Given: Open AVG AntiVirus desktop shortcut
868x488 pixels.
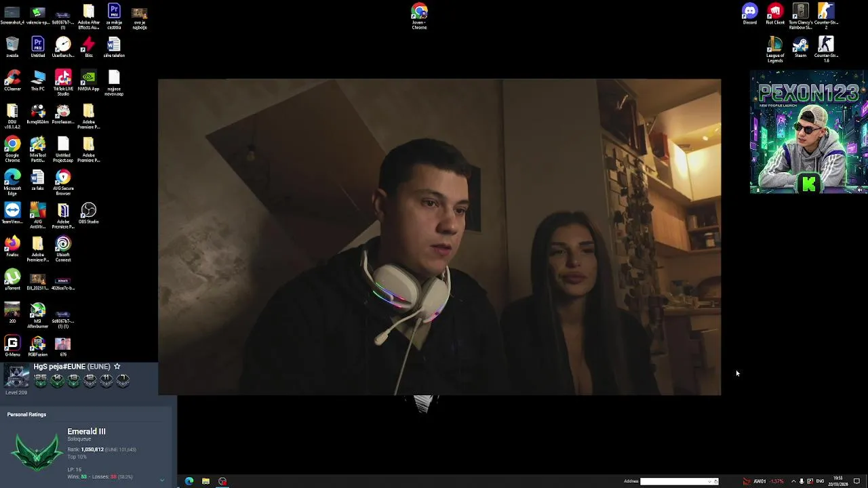Looking at the screenshot, I should 38,215.
